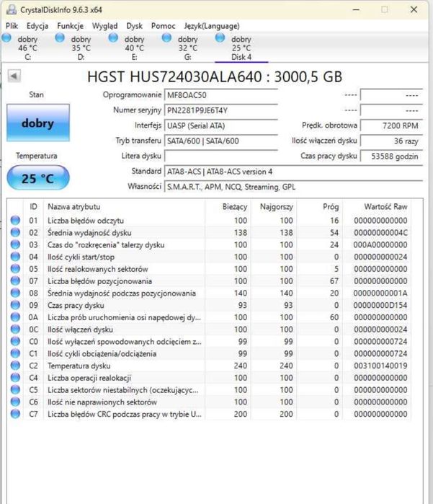Click status orb for attribute C6
The height and width of the screenshot is (504, 433).
(15, 402)
